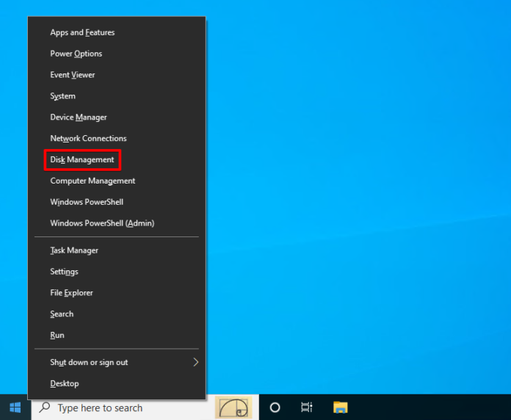Click the Windows Start button

coord(15,408)
